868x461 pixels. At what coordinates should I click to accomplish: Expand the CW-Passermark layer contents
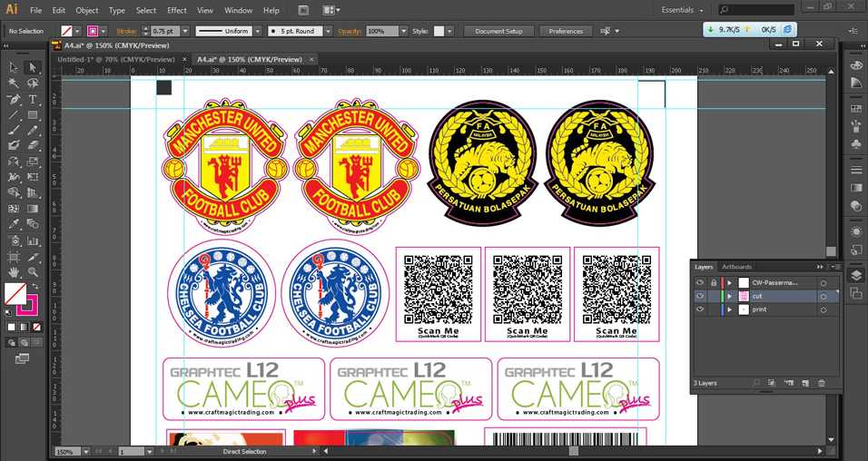click(730, 283)
